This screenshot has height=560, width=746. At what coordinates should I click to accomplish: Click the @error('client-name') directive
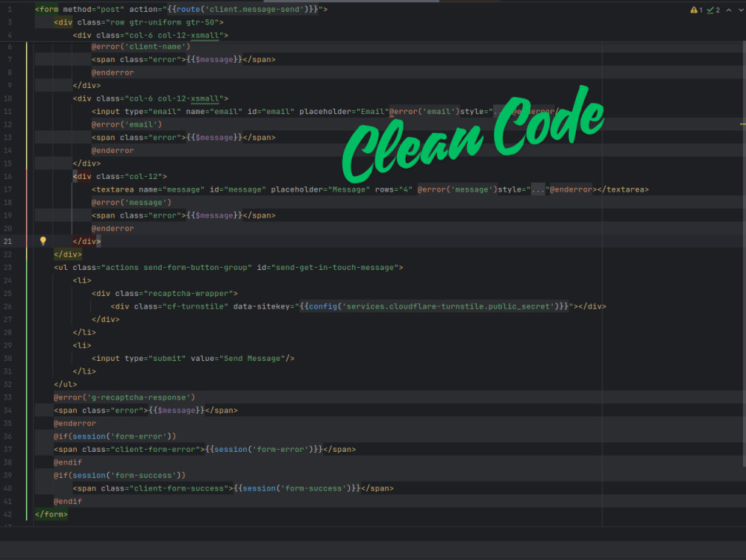141,46
